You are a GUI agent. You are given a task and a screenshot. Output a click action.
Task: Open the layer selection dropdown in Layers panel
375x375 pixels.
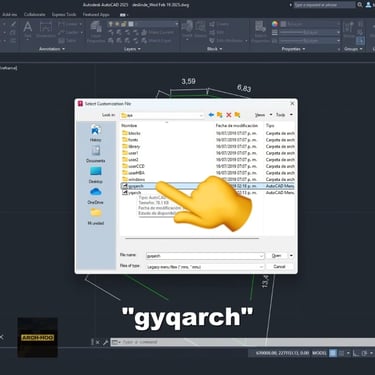[x=177, y=24]
